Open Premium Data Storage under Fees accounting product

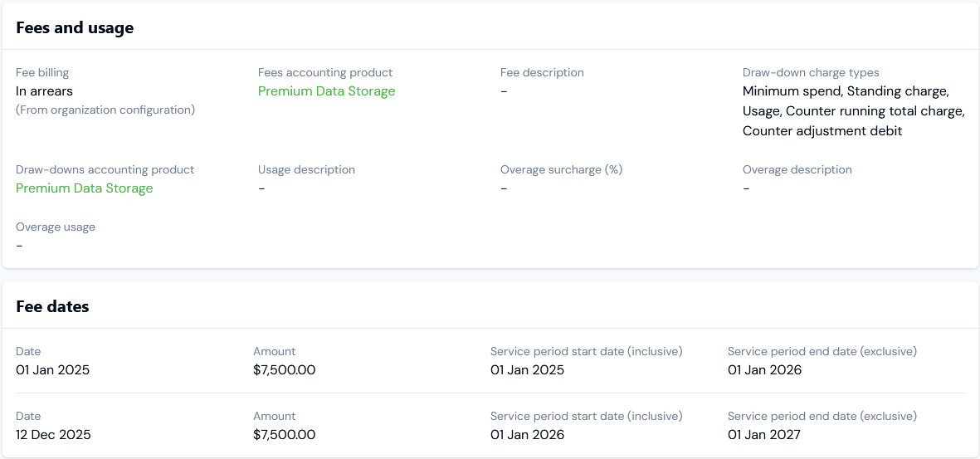click(x=326, y=91)
